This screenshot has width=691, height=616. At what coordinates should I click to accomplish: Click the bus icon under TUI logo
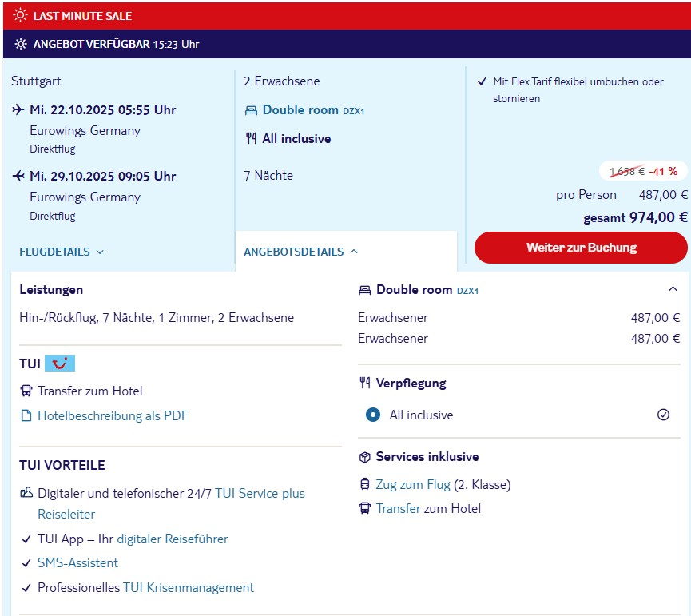pyautogui.click(x=26, y=391)
